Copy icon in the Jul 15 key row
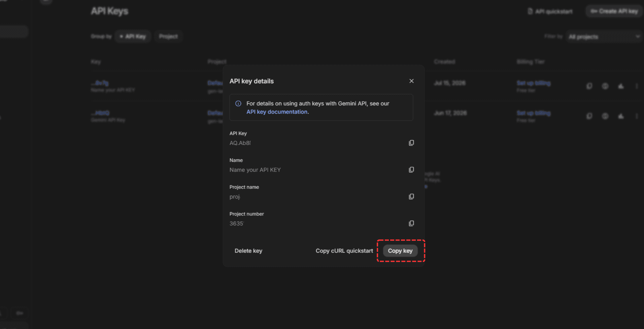The width and height of the screenshot is (644, 329). (589, 86)
